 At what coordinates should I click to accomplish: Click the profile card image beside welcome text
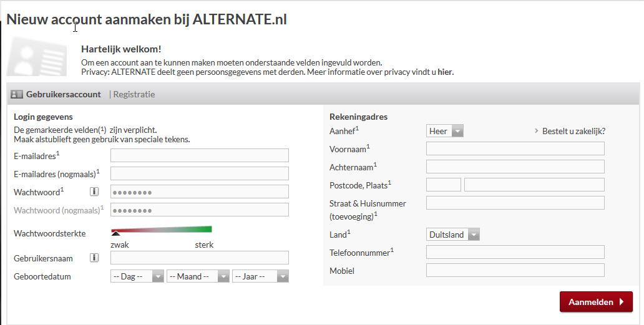click(37, 56)
